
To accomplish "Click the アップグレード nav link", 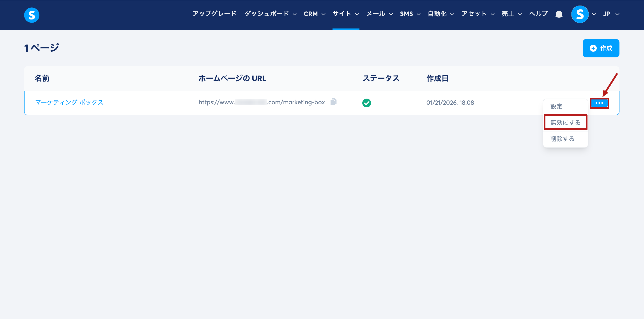I will coord(214,14).
